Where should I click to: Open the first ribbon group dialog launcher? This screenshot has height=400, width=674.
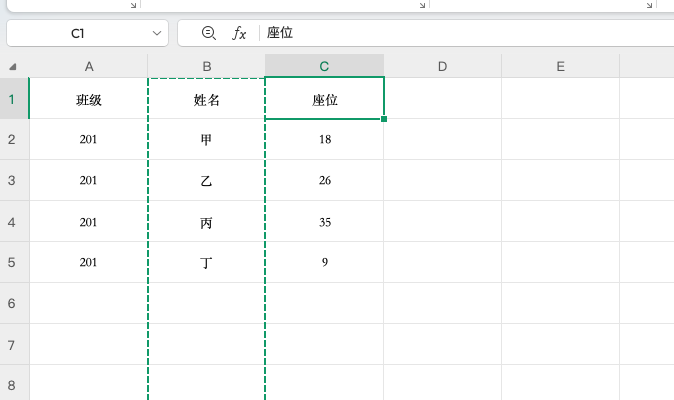pos(133,5)
